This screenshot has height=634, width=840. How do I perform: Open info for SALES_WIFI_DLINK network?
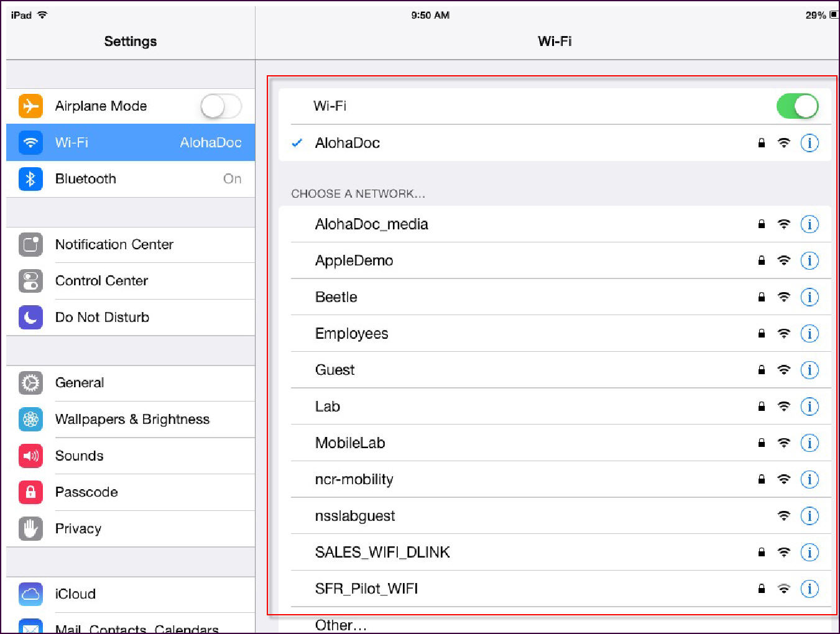810,552
